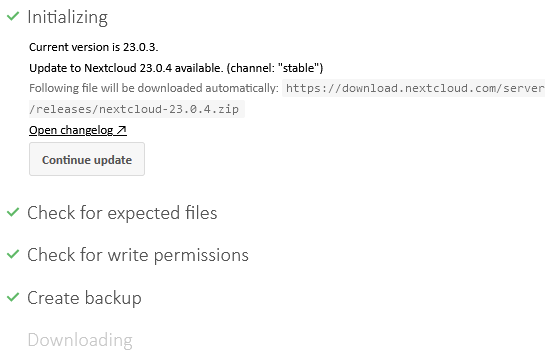
Task: Click the Continue update button
Action: pos(87,159)
